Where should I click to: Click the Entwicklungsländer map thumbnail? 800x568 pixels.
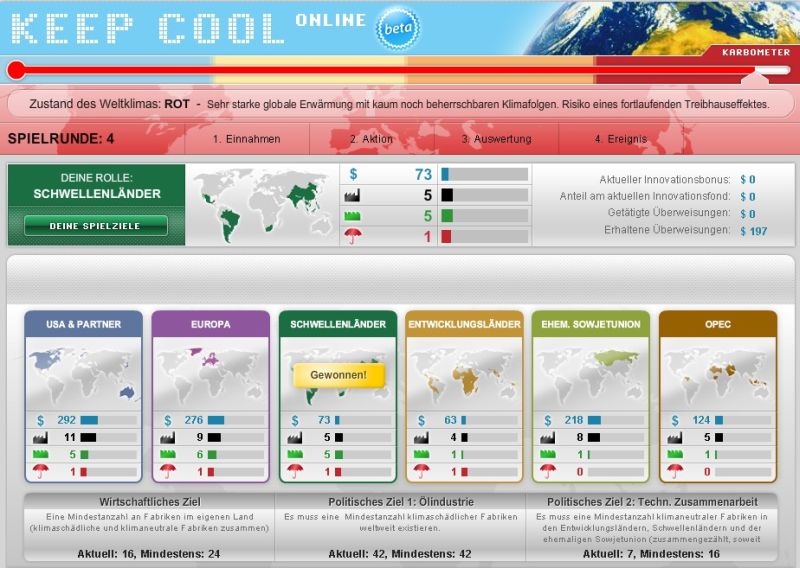(x=464, y=374)
